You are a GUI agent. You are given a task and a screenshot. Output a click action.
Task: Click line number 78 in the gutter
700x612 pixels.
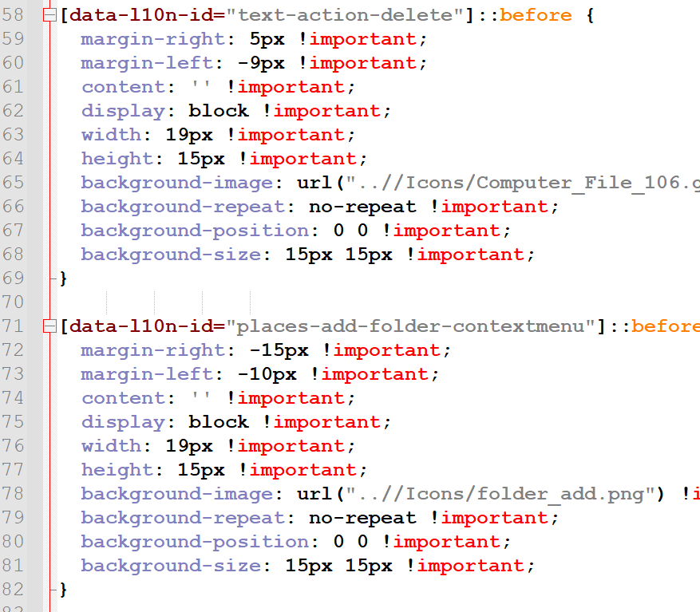click(14, 494)
